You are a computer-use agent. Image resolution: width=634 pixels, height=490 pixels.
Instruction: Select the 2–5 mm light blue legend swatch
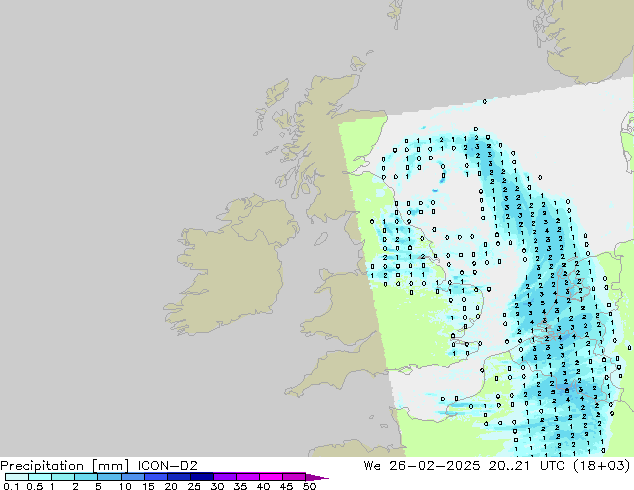[86, 477]
